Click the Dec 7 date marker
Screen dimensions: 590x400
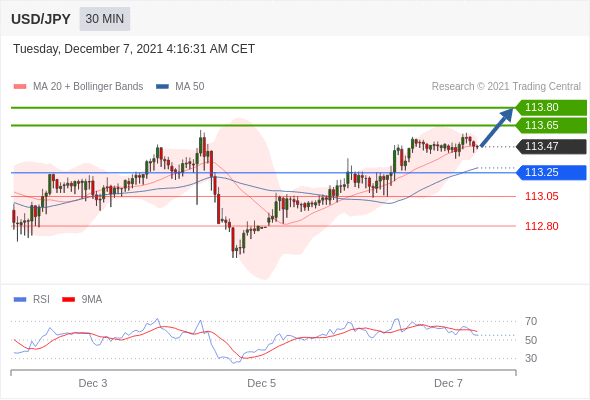tap(448, 383)
